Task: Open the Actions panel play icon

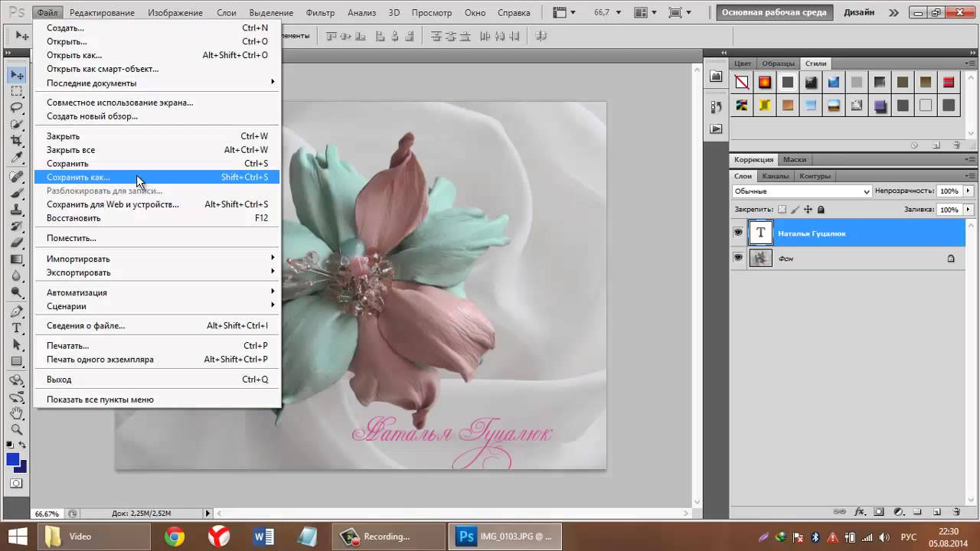Action: pyautogui.click(x=716, y=129)
